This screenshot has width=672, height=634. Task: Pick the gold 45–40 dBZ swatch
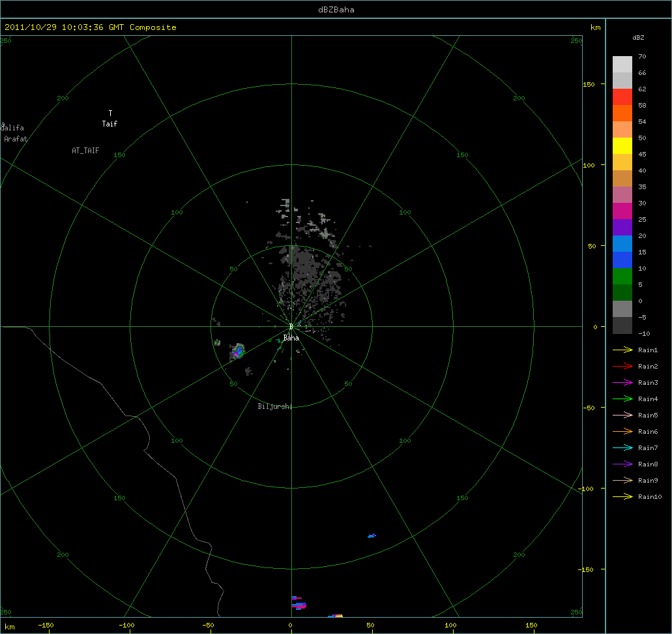[622, 162]
